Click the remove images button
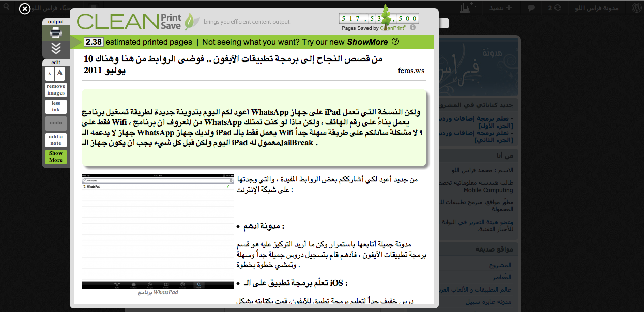 pyautogui.click(x=56, y=90)
